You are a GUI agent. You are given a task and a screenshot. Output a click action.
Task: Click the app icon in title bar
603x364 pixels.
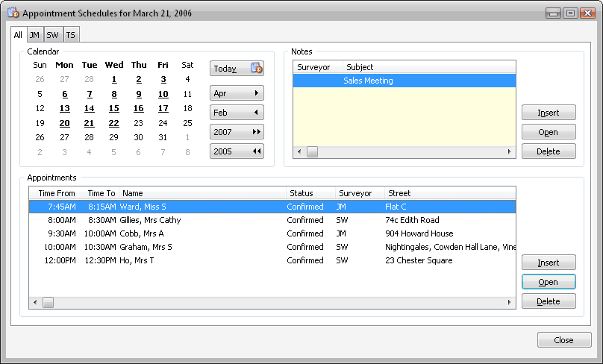[x=13, y=13]
